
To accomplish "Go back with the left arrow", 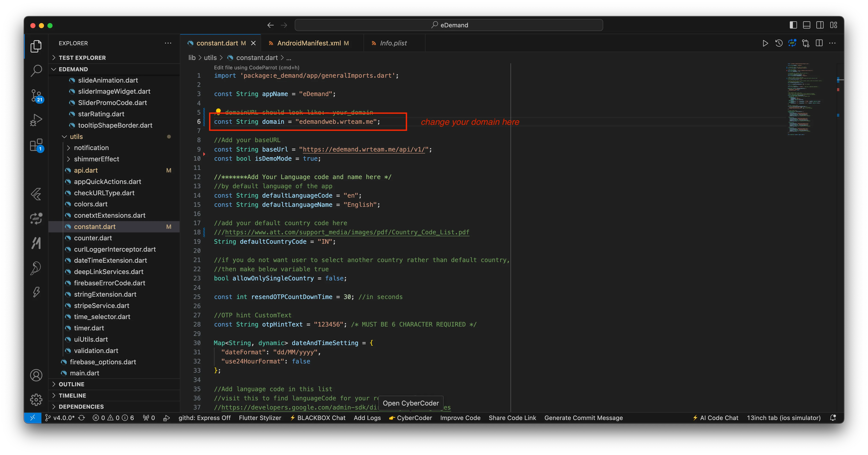I will [270, 25].
